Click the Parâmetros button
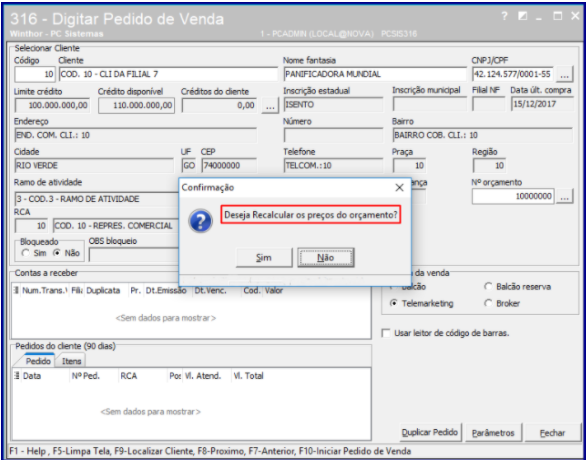588x460 pixels. [x=493, y=433]
